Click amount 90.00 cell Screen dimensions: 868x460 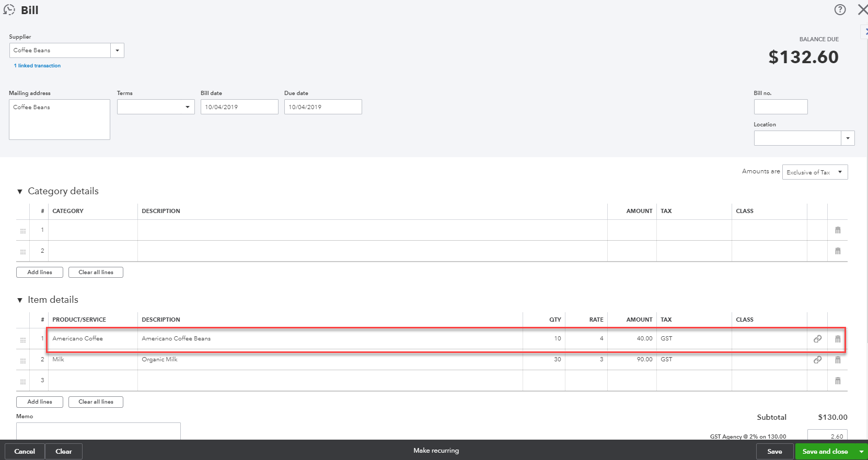pos(632,360)
